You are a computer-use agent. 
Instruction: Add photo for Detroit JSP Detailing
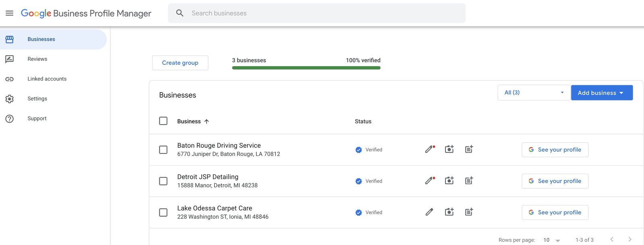[449, 181]
